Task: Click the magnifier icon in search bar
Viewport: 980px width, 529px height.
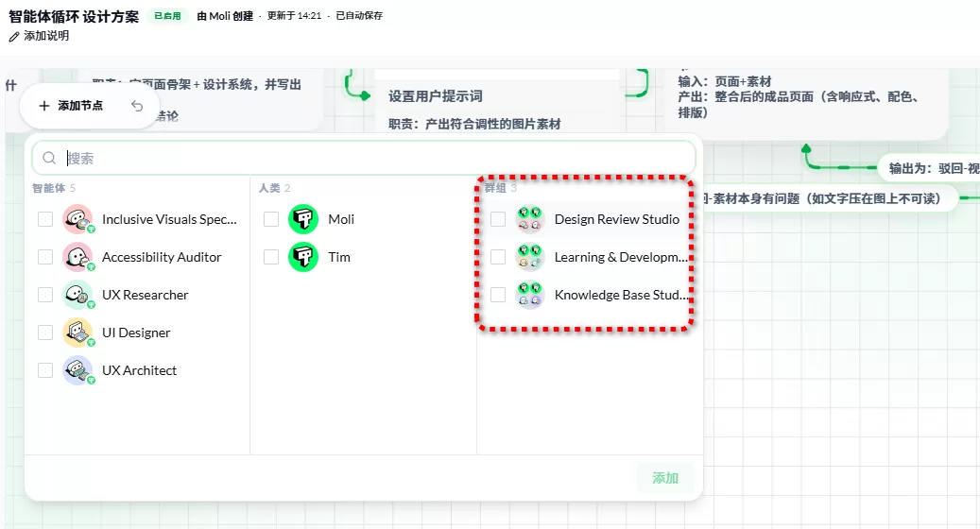Action: (49, 158)
